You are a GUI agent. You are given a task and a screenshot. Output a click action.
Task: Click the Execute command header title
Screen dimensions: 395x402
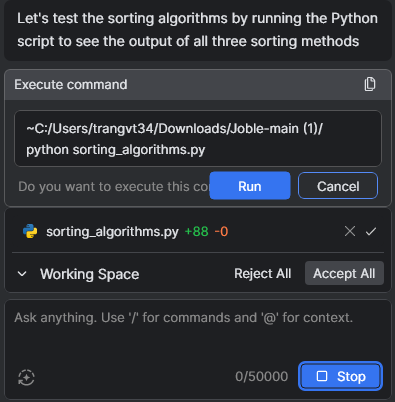(x=71, y=84)
